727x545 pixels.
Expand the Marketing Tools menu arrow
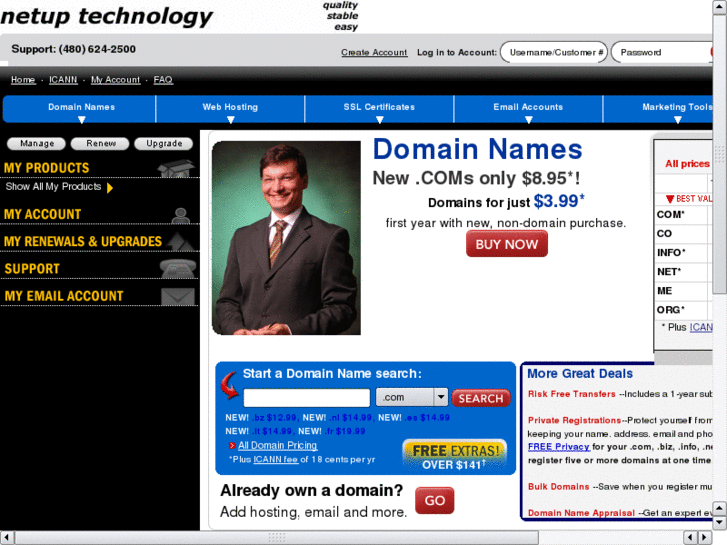pos(677,120)
